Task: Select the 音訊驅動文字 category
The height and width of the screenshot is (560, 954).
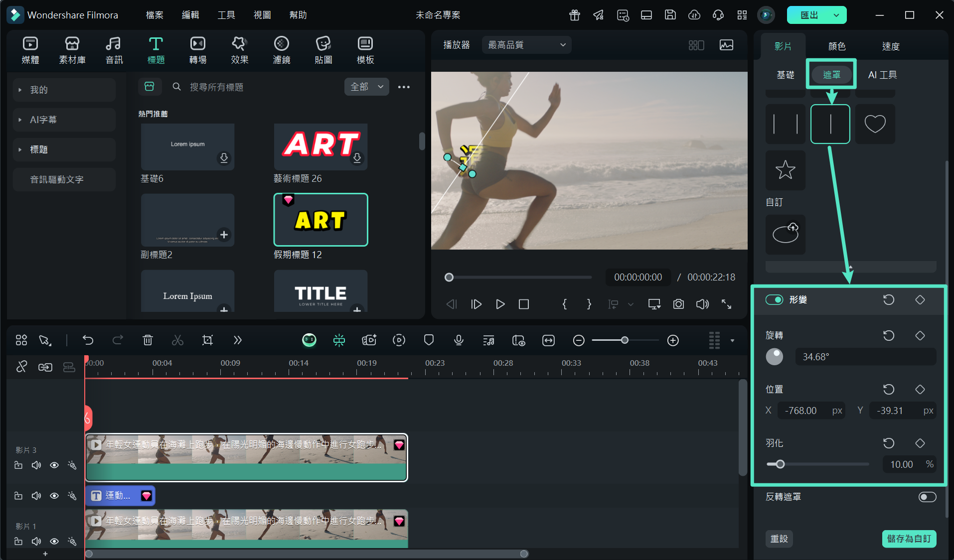Action: [64, 179]
